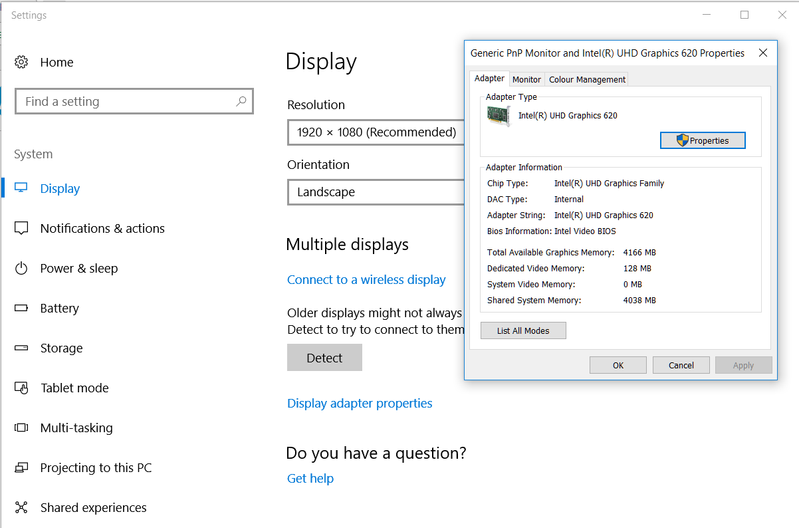799x528 pixels.
Task: Open the Resolution dropdown
Action: 376,133
